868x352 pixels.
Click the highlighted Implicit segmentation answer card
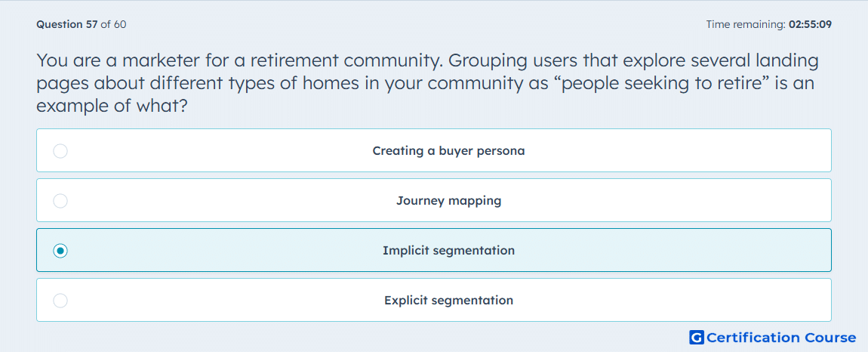pyautogui.click(x=434, y=250)
